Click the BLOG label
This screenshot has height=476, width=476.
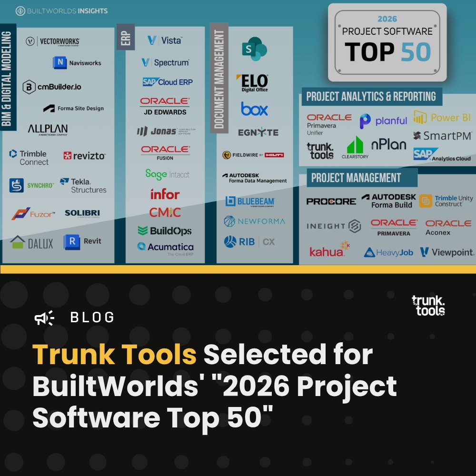coord(92,317)
